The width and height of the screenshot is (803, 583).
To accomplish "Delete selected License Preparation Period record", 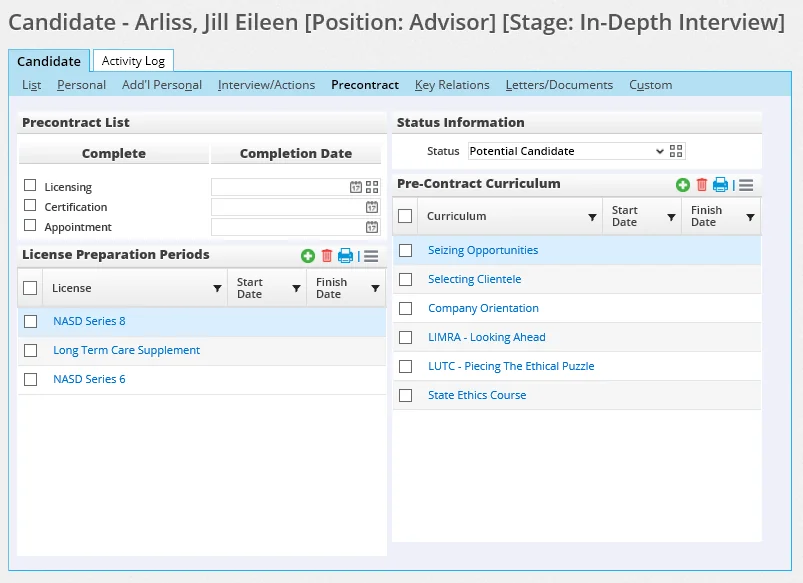I will 326,256.
